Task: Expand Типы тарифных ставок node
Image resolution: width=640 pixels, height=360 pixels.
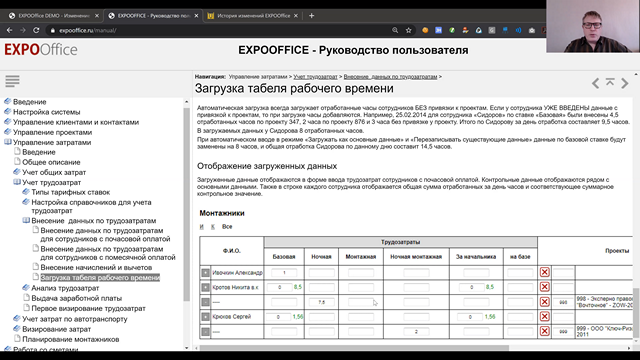Action: [x=26, y=191]
